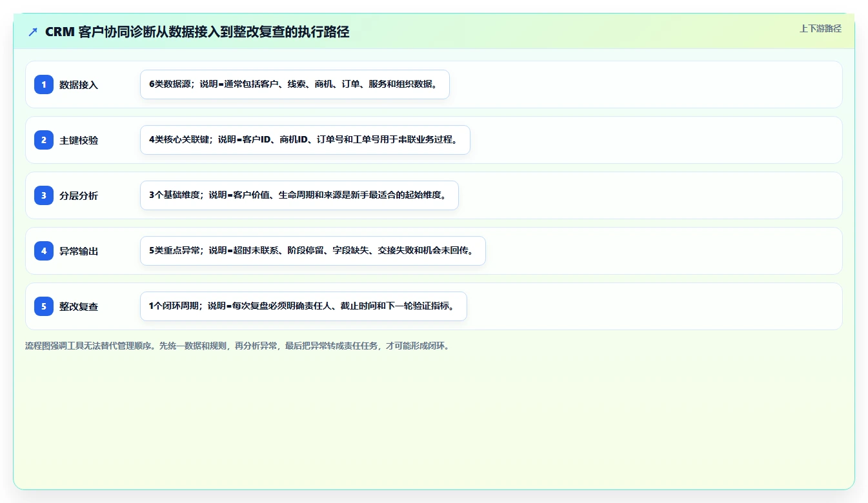This screenshot has height=503, width=868.
Task: Click step number badge 2
Action: 44,140
